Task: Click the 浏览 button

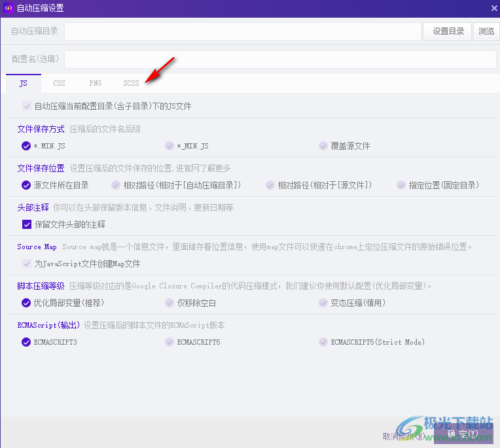Action: [486, 31]
